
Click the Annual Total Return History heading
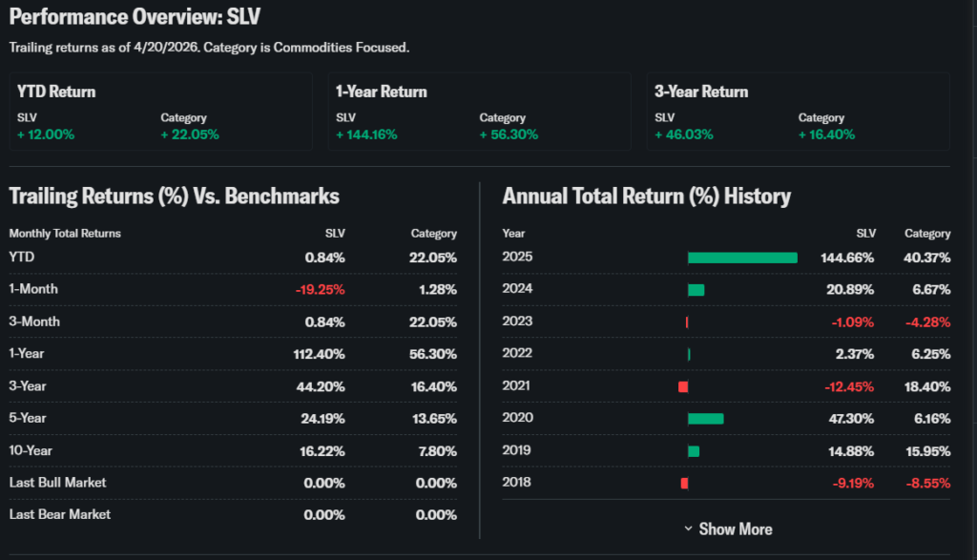point(646,197)
